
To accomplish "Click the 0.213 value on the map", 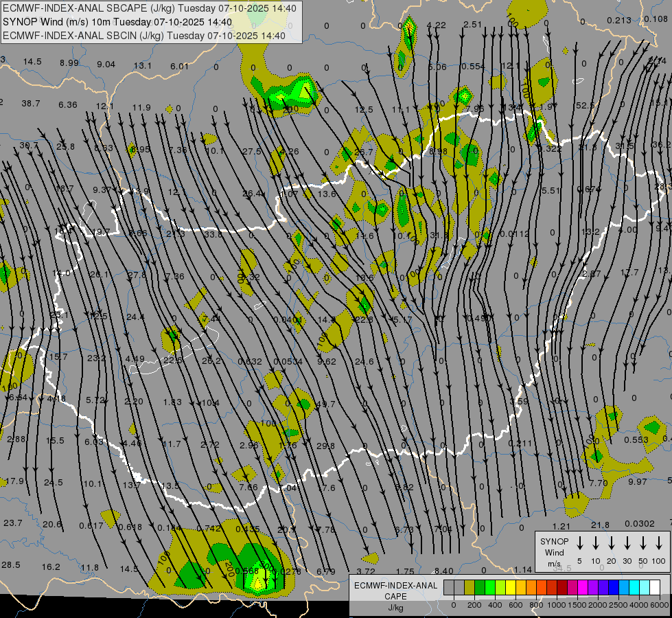I will pyautogui.click(x=619, y=20).
